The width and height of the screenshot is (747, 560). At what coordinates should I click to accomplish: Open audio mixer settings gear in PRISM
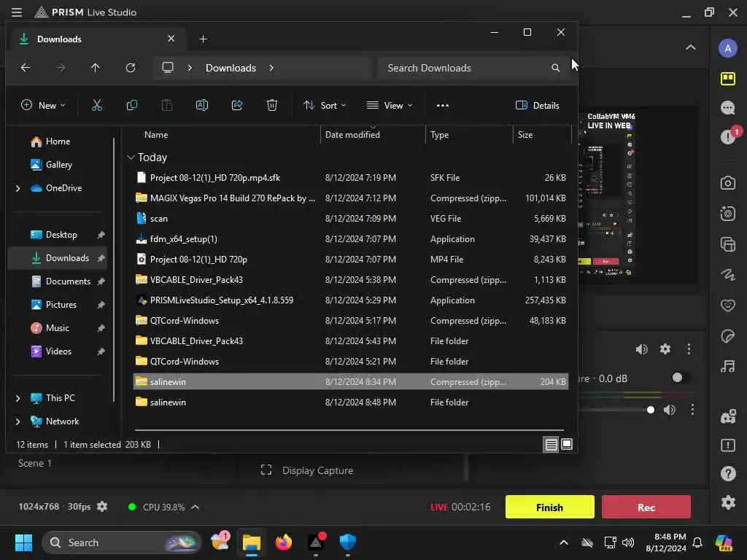pyautogui.click(x=665, y=349)
